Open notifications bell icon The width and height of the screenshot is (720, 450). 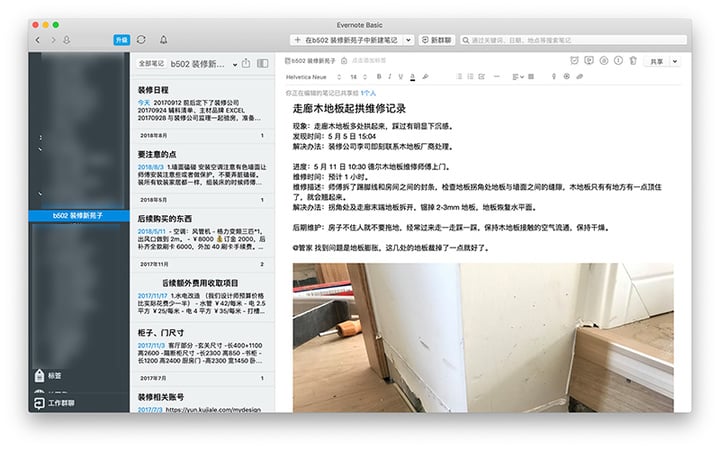click(163, 40)
